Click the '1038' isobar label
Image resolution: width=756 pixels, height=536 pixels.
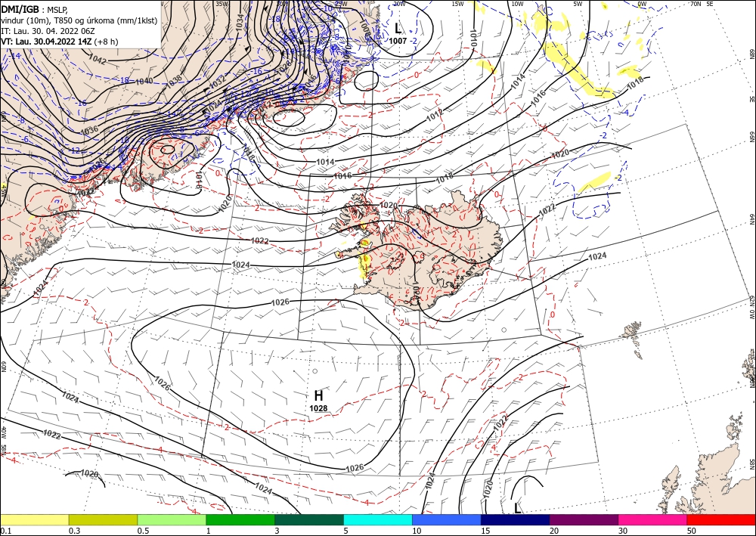[x=174, y=82]
